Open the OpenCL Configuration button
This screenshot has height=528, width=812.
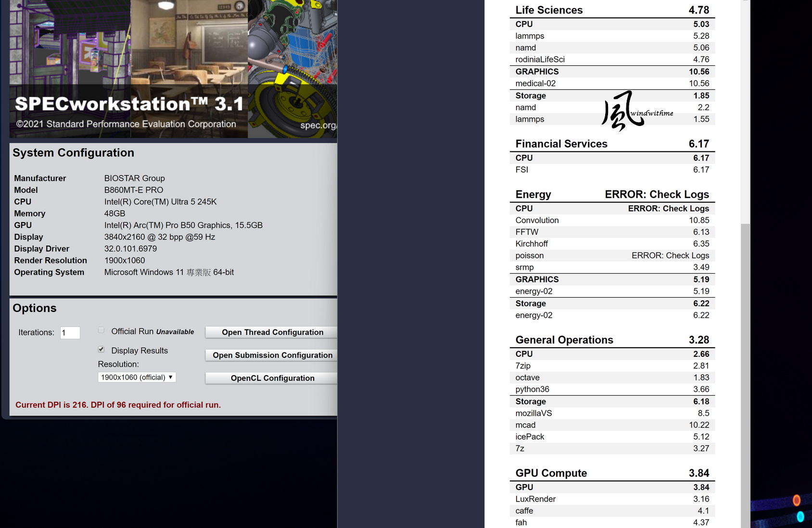[272, 378]
